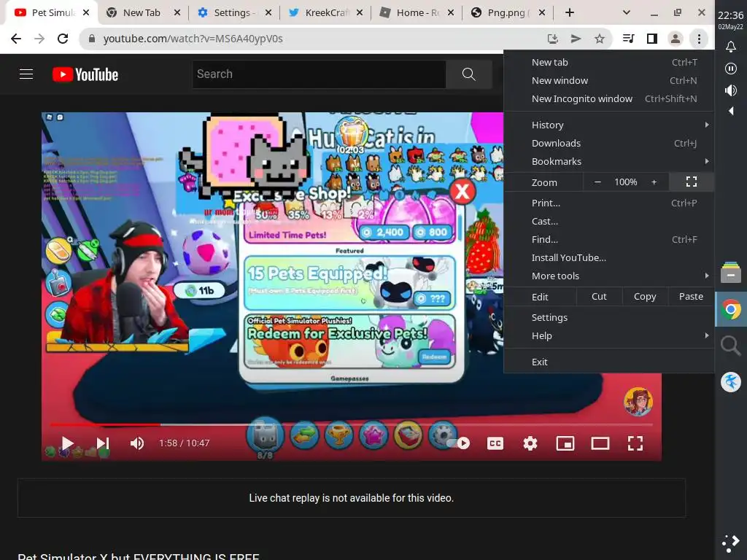
Task: Click the YouTube search input field
Action: pyautogui.click(x=320, y=74)
